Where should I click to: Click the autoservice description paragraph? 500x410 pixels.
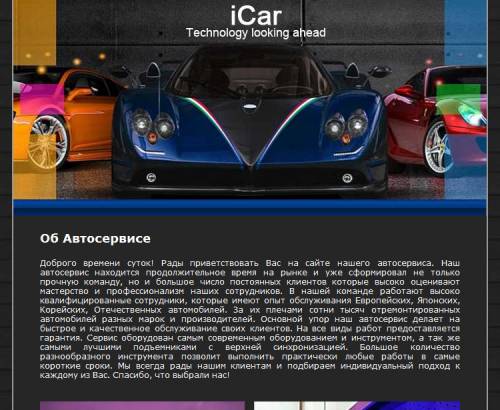pos(250,319)
